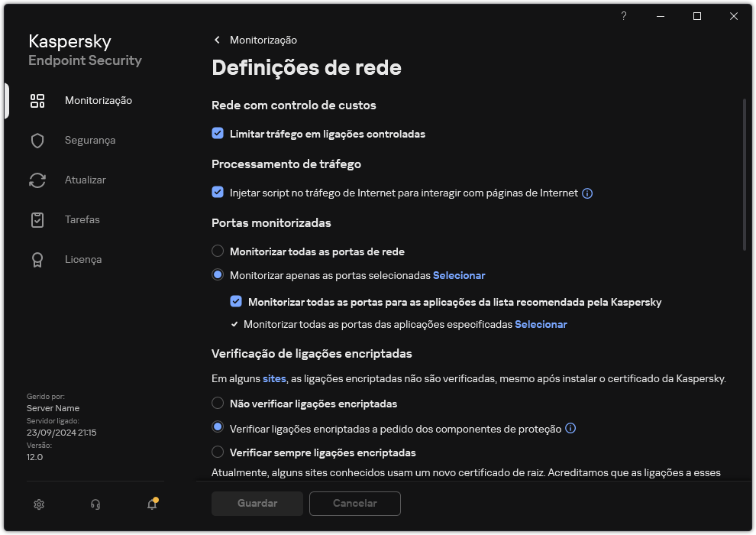This screenshot has width=756, height=535.
Task: Disable limitar tráfego em ligações controladas
Action: point(218,133)
